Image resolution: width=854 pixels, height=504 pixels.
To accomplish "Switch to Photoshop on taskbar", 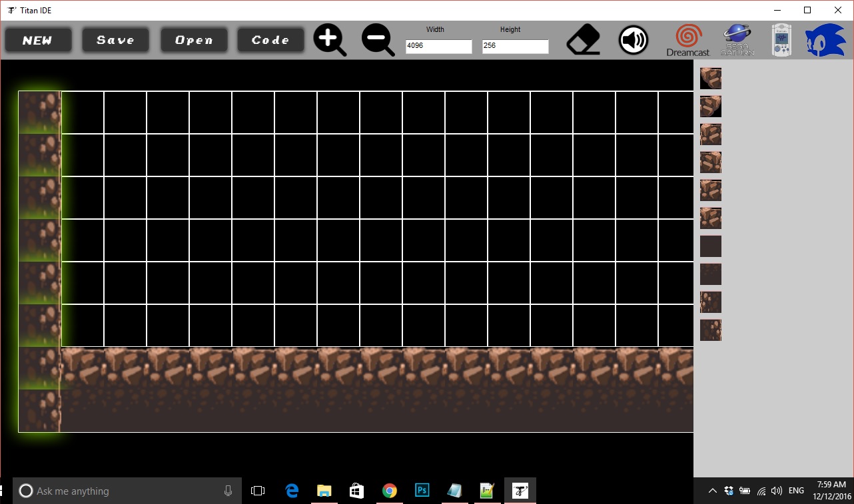I will click(x=422, y=491).
